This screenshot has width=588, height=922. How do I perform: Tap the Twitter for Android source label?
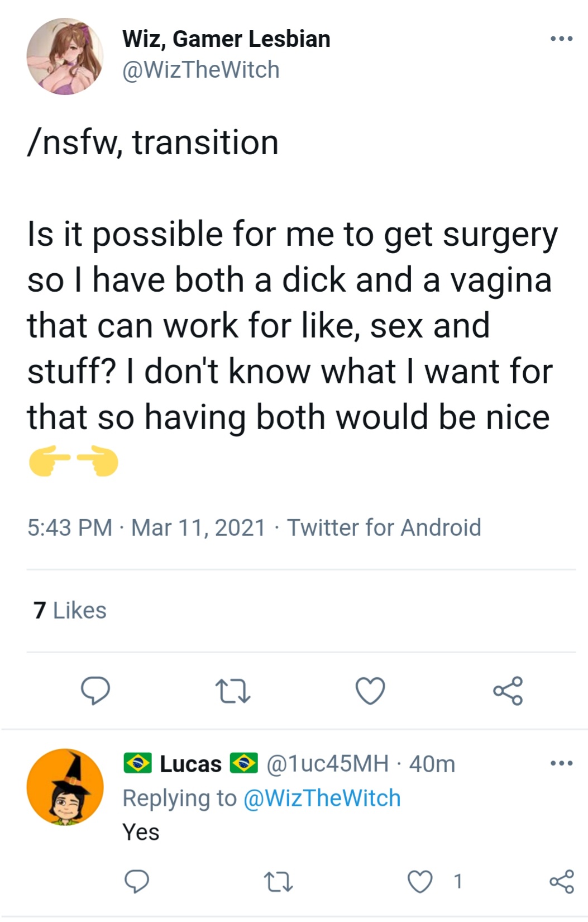[x=384, y=527]
